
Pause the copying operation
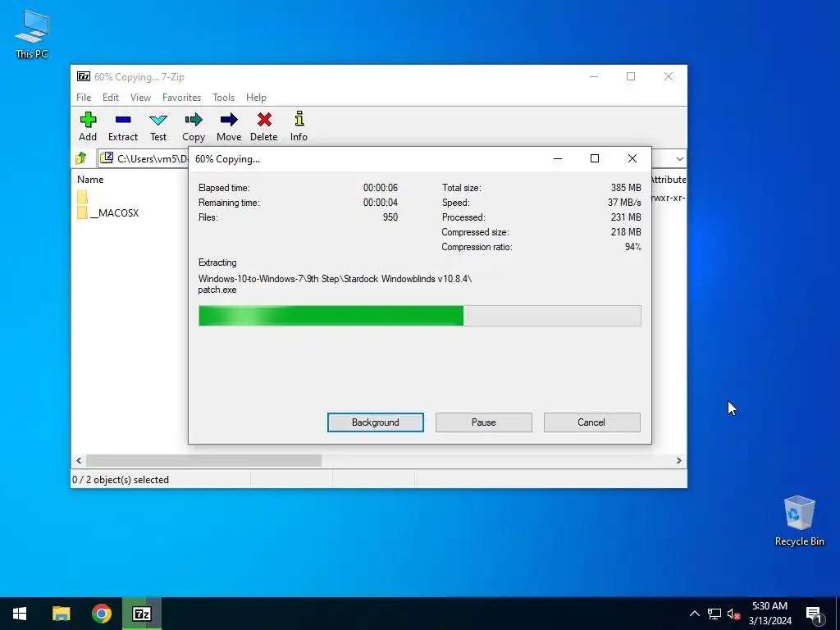coord(484,422)
